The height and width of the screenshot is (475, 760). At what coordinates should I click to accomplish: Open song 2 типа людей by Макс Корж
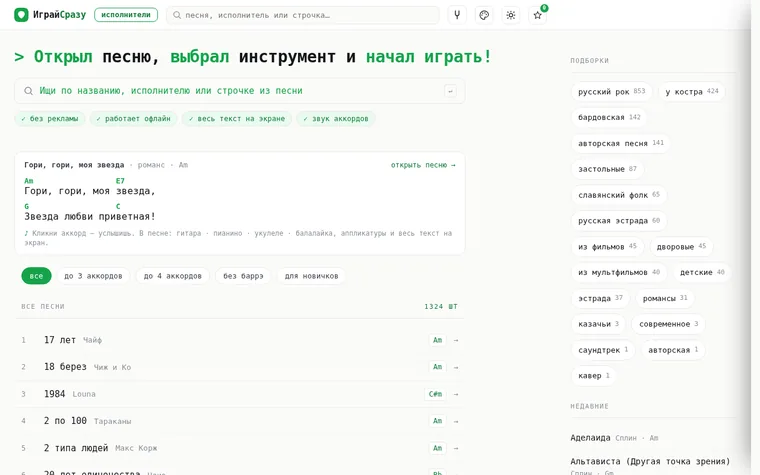240,448
